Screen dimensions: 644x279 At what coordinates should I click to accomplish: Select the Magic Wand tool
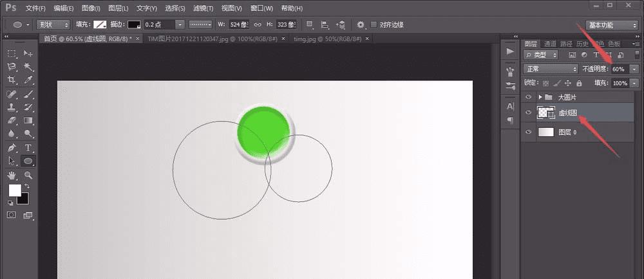(28, 67)
